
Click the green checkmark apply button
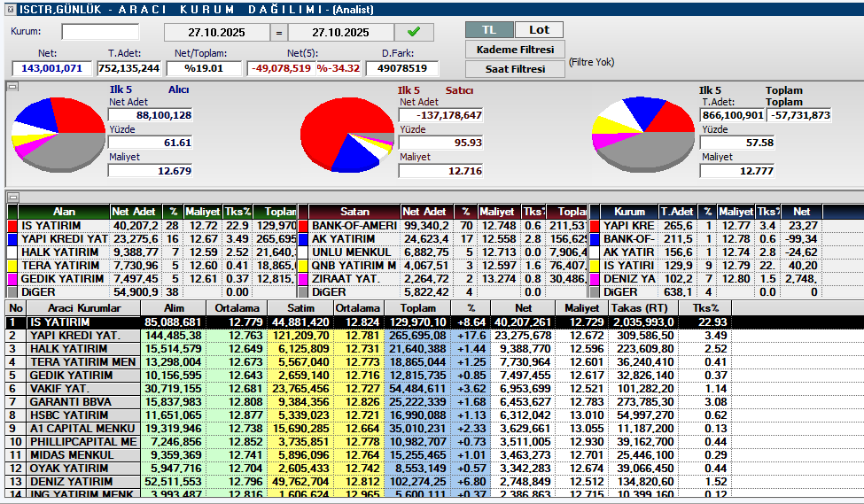click(414, 32)
